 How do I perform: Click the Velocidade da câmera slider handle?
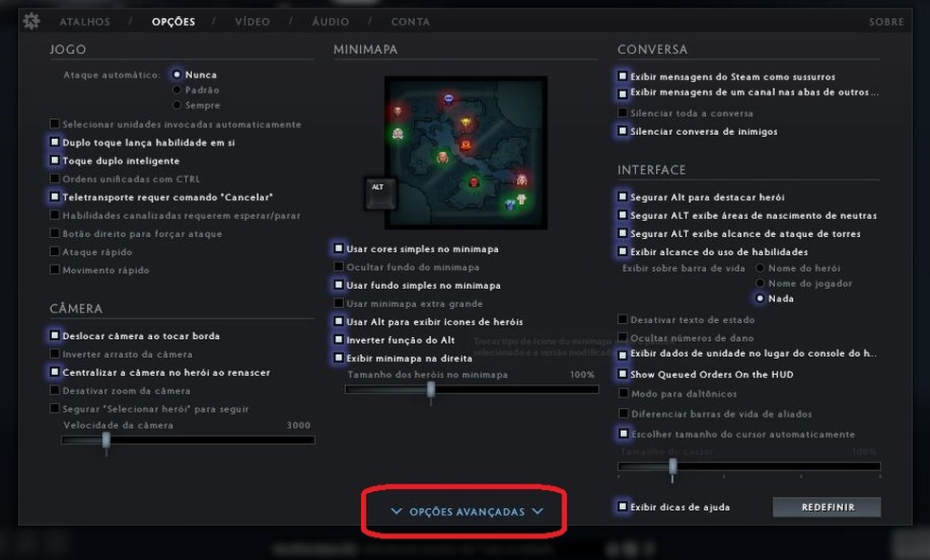pos(106,440)
